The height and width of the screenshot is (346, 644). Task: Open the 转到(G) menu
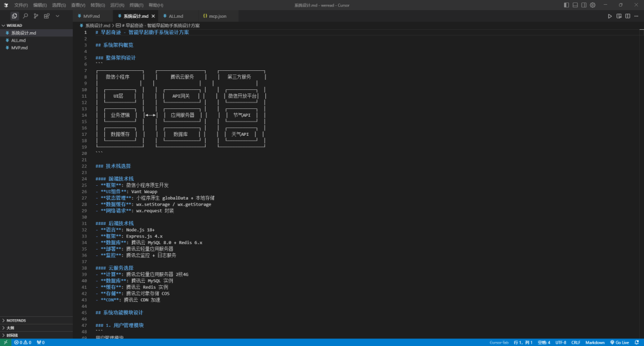click(97, 5)
